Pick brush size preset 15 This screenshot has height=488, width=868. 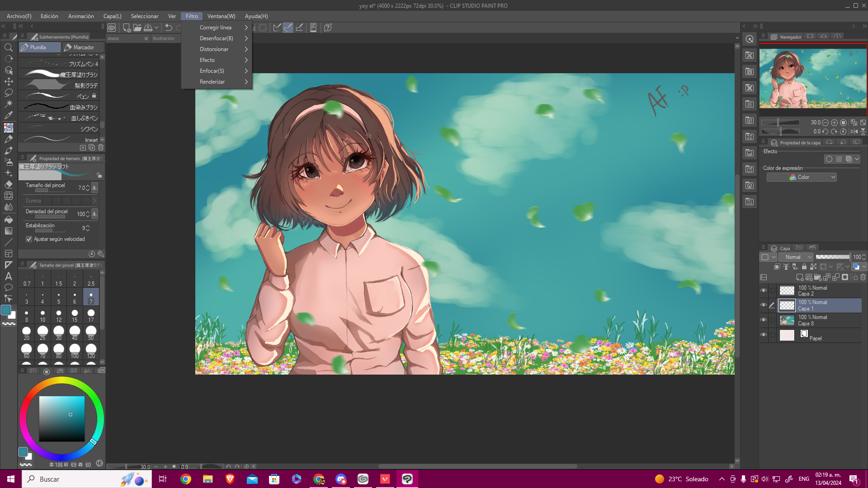pos(75,315)
